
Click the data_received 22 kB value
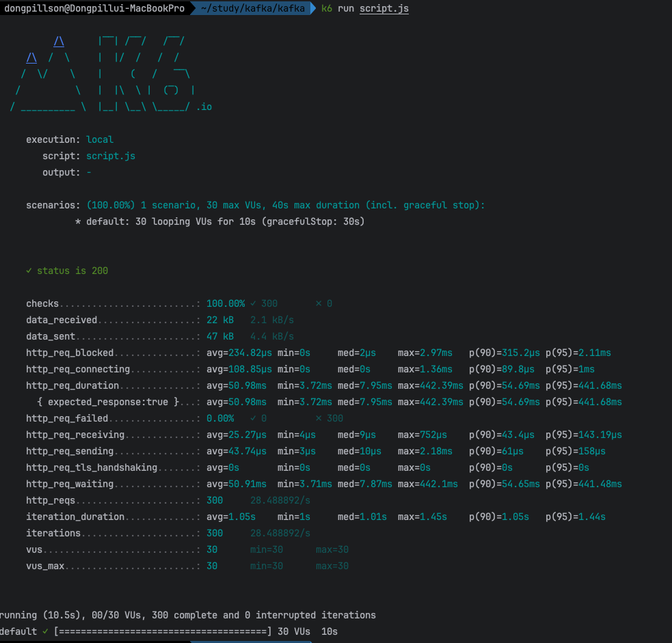(220, 320)
